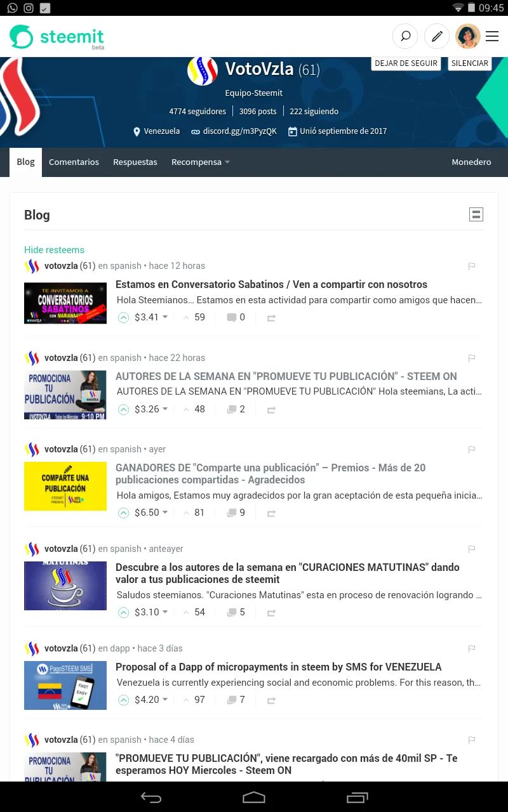The height and width of the screenshot is (812, 508).
Task: Open the dapp category tag
Action: [120, 648]
